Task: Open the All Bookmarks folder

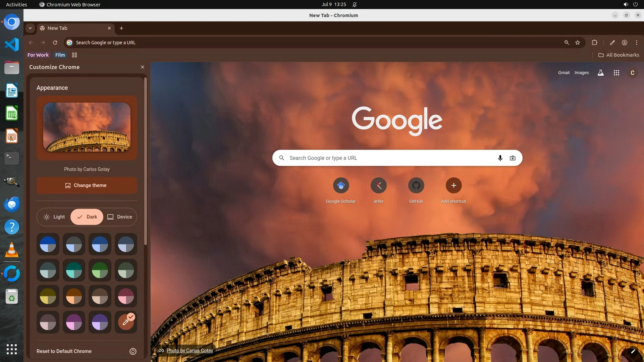Action: (619, 55)
